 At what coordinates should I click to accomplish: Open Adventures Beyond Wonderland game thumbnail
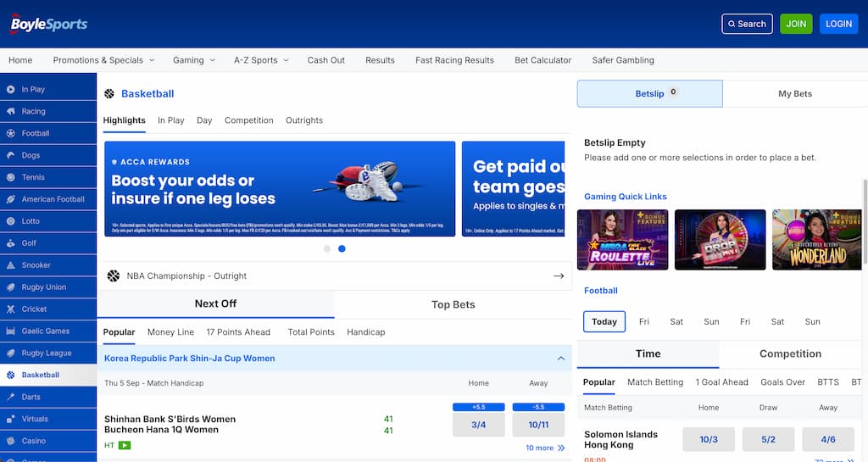[x=817, y=240]
